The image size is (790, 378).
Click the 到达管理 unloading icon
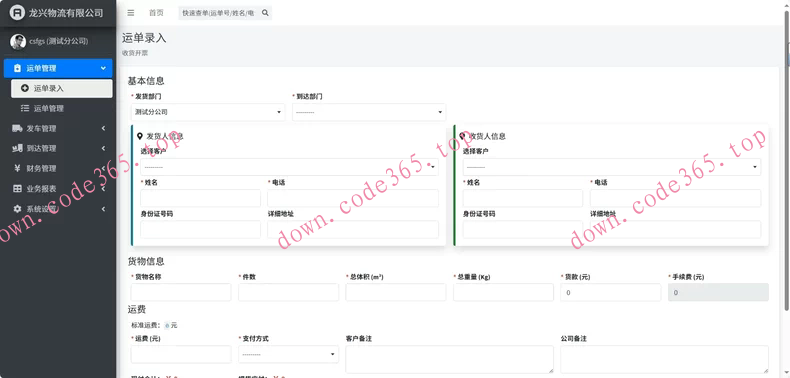click(x=18, y=149)
